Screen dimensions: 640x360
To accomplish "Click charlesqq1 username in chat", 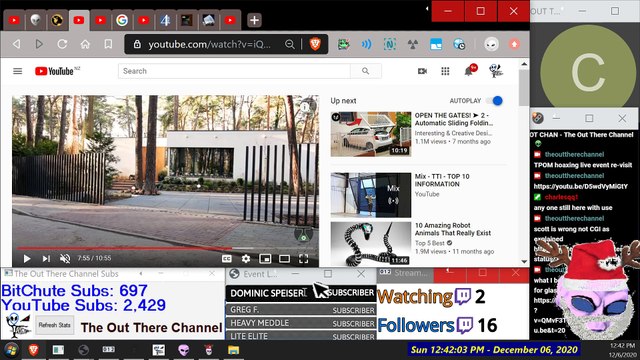I will click(561, 197).
